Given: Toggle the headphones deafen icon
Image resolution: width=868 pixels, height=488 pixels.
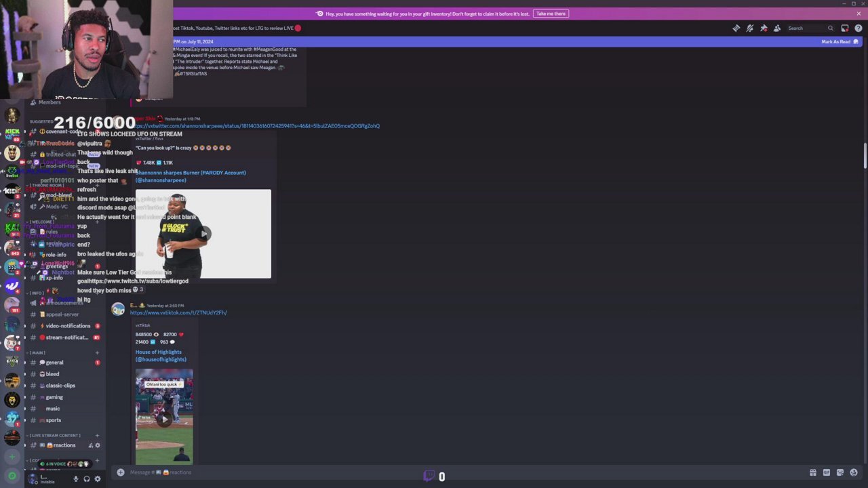Looking at the screenshot, I should [86, 479].
